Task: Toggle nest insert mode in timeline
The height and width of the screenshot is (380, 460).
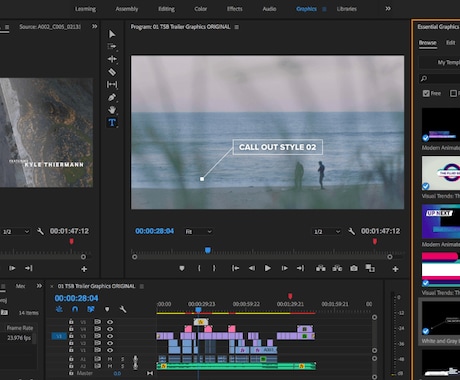Action: coord(59,309)
